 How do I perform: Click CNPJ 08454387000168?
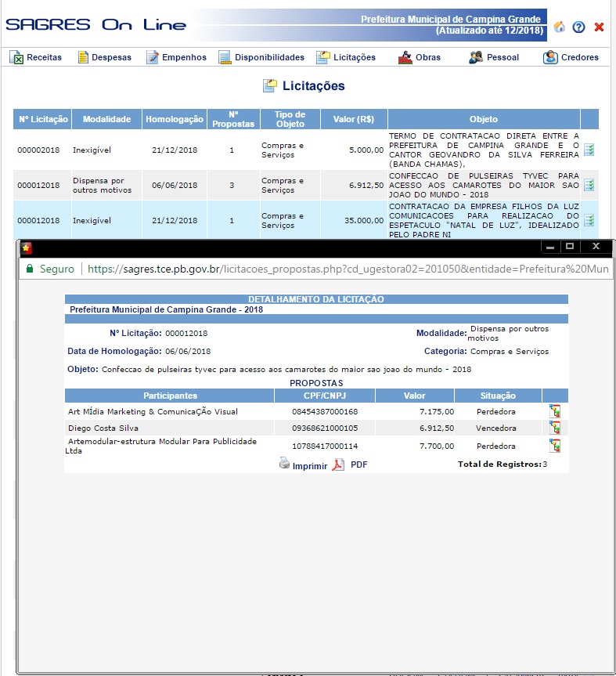point(325,412)
